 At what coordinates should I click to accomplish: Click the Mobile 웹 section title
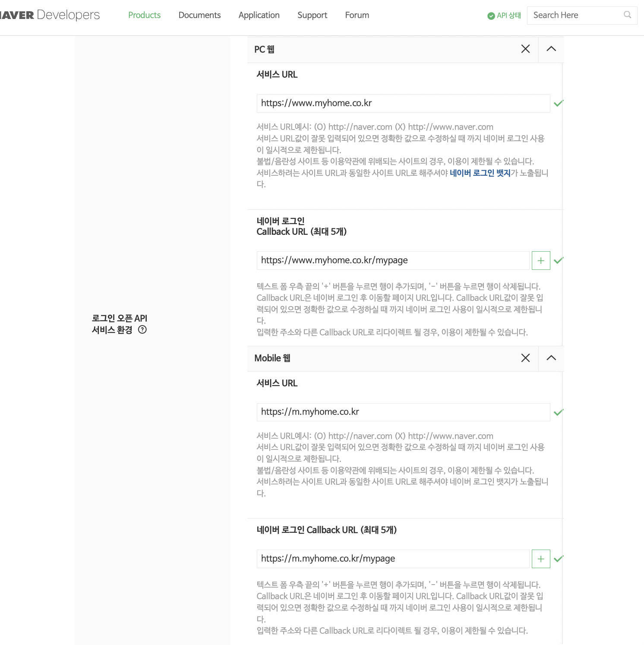click(x=272, y=358)
